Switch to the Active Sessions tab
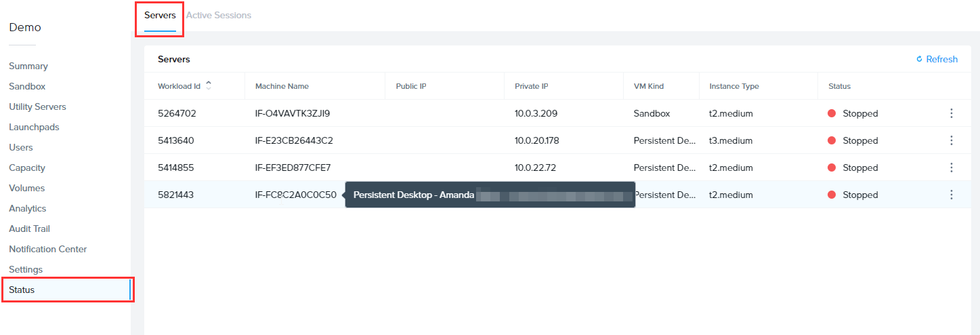The image size is (980, 335). [x=218, y=15]
